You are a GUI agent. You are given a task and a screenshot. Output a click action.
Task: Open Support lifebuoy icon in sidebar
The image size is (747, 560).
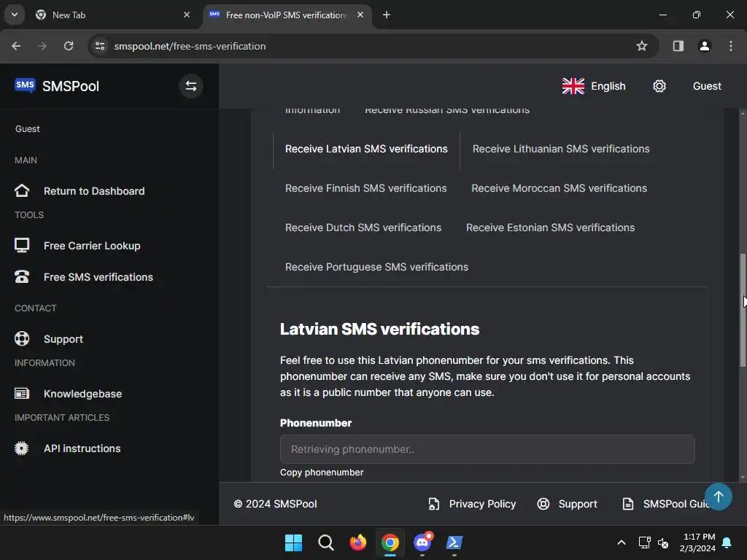22,338
